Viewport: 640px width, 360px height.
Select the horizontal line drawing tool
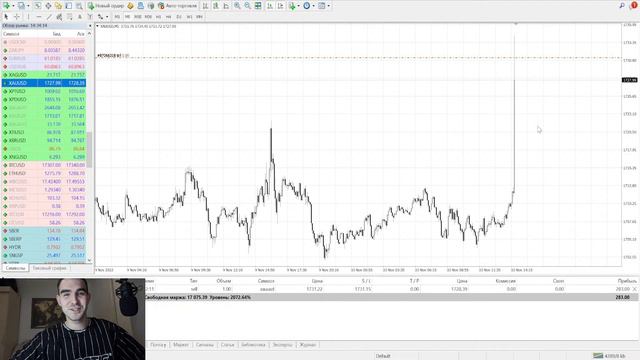(39, 17)
